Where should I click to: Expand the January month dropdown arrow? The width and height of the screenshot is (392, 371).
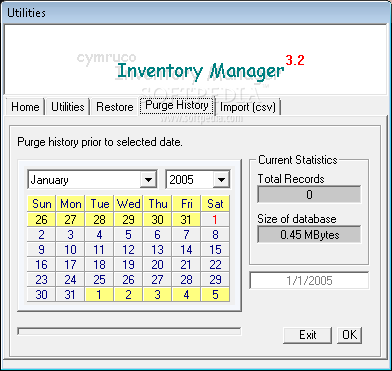[x=147, y=180]
